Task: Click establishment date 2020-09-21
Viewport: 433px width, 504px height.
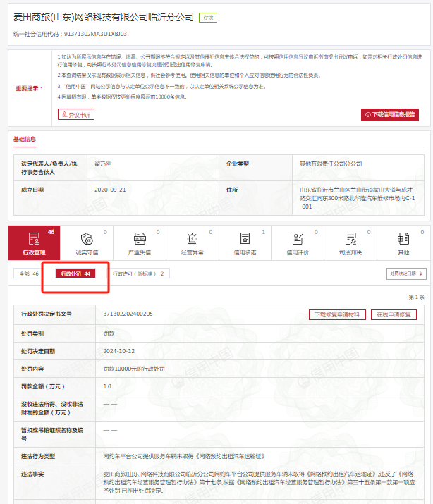Action: pyautogui.click(x=110, y=190)
